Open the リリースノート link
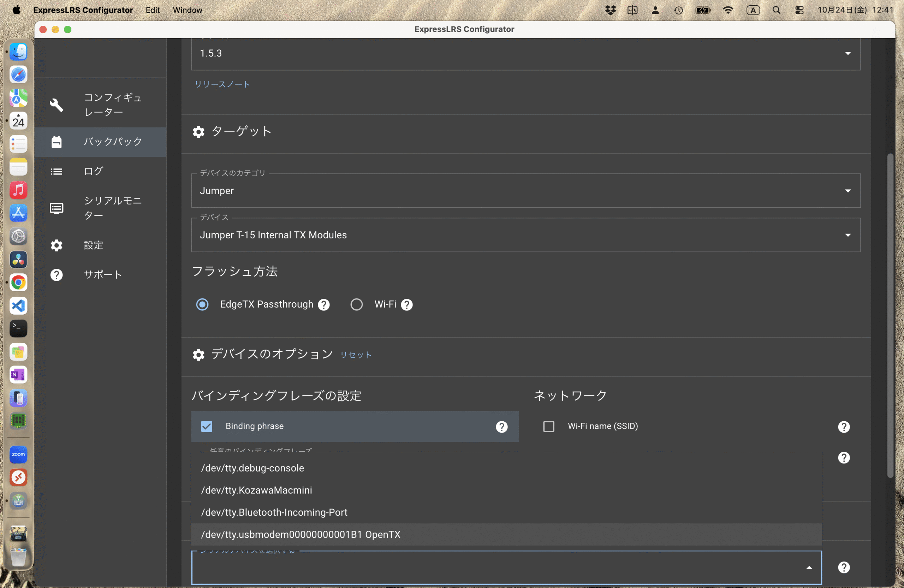Viewport: 904px width, 588px height. [222, 84]
